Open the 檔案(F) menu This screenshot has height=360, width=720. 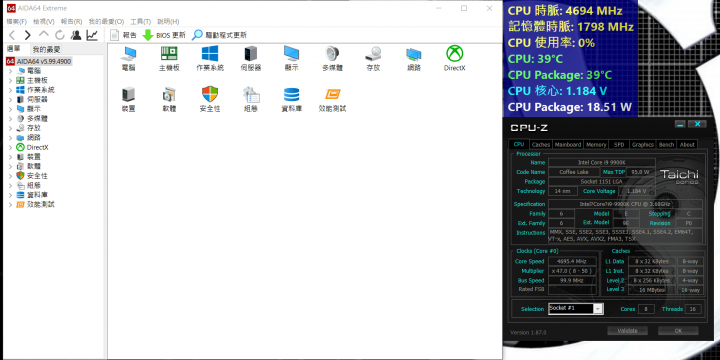click(17, 22)
